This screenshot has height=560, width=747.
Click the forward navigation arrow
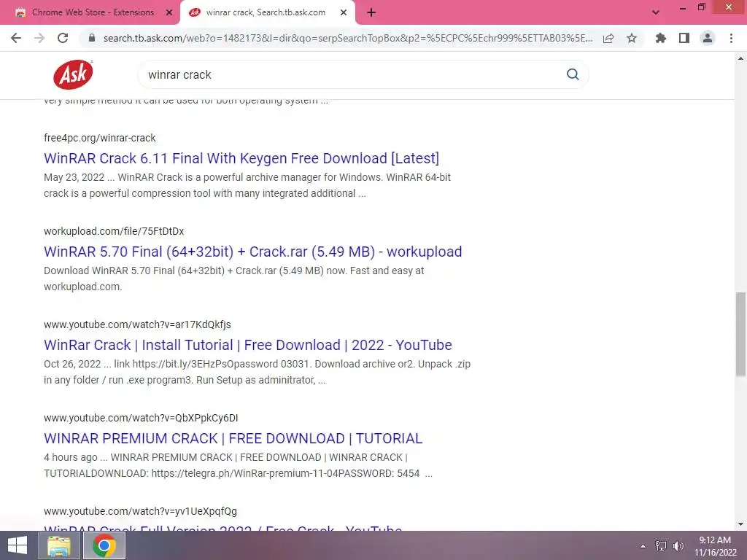point(39,38)
